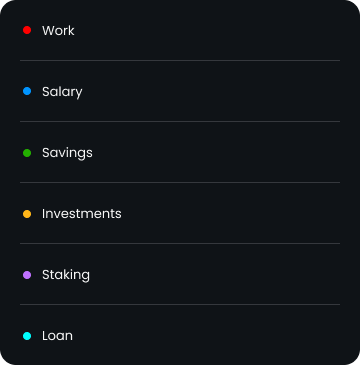
Task: Open the Savings list row
Action: click(x=180, y=152)
